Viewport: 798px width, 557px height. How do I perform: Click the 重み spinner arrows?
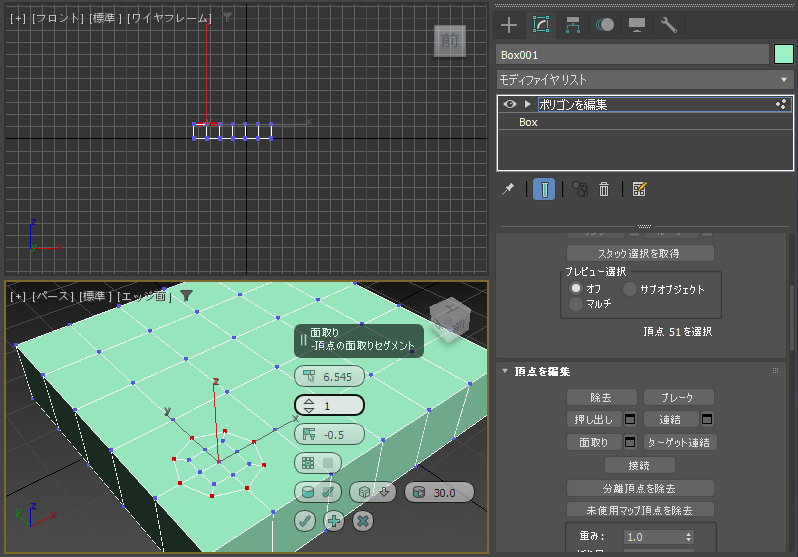click(x=688, y=537)
